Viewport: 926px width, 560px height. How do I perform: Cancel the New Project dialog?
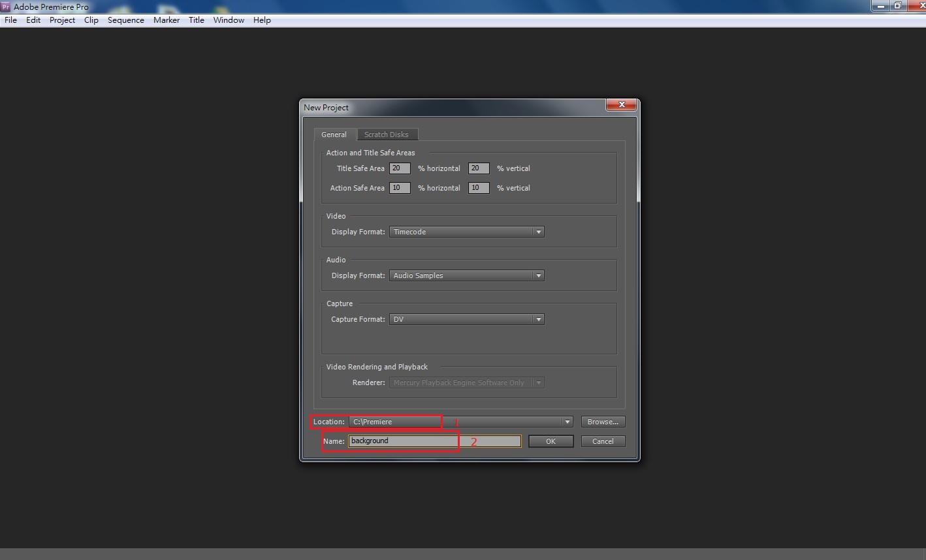pos(602,441)
